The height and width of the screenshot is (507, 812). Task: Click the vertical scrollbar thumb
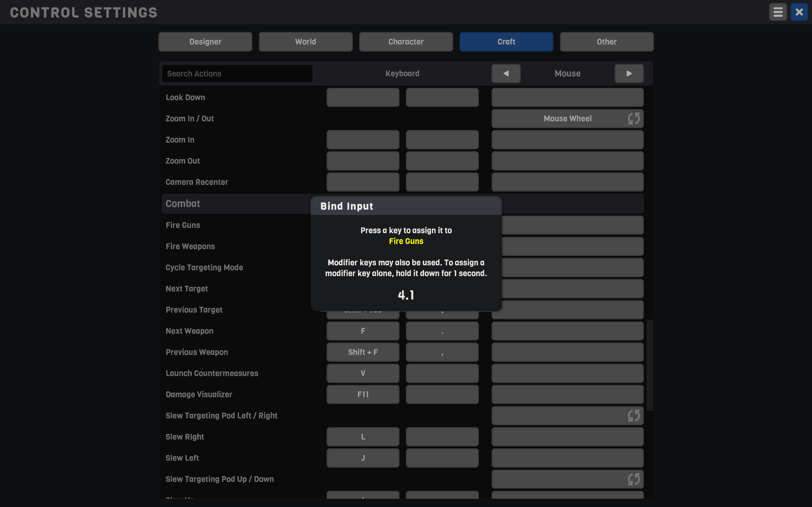click(x=650, y=365)
